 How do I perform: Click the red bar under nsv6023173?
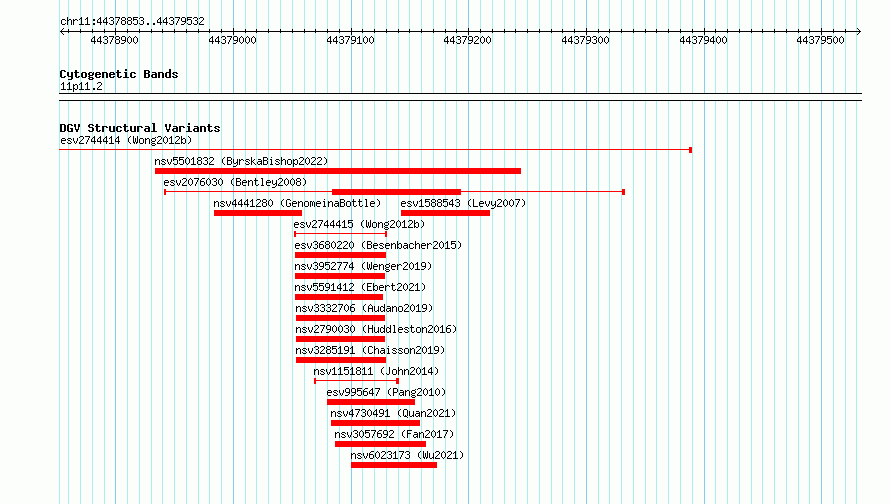click(394, 465)
